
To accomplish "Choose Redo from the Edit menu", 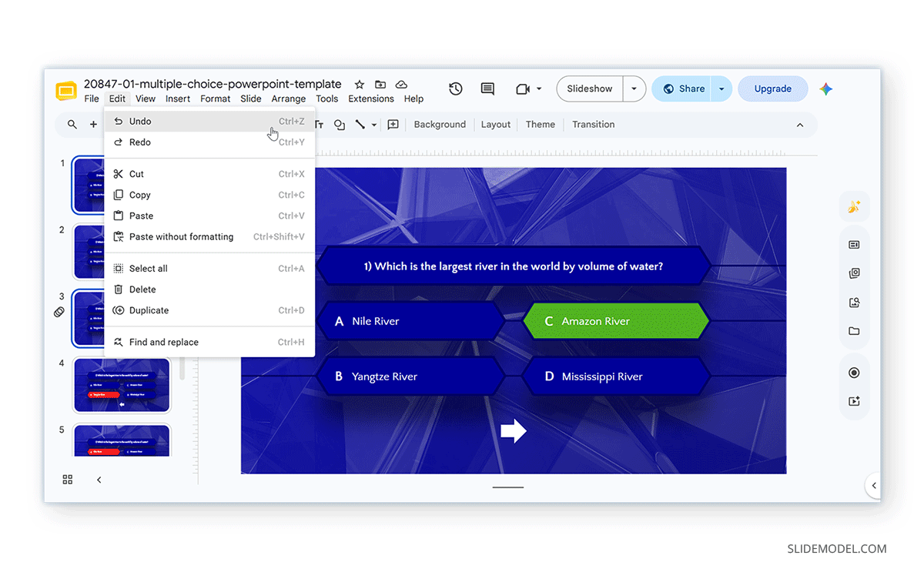I will click(209, 142).
